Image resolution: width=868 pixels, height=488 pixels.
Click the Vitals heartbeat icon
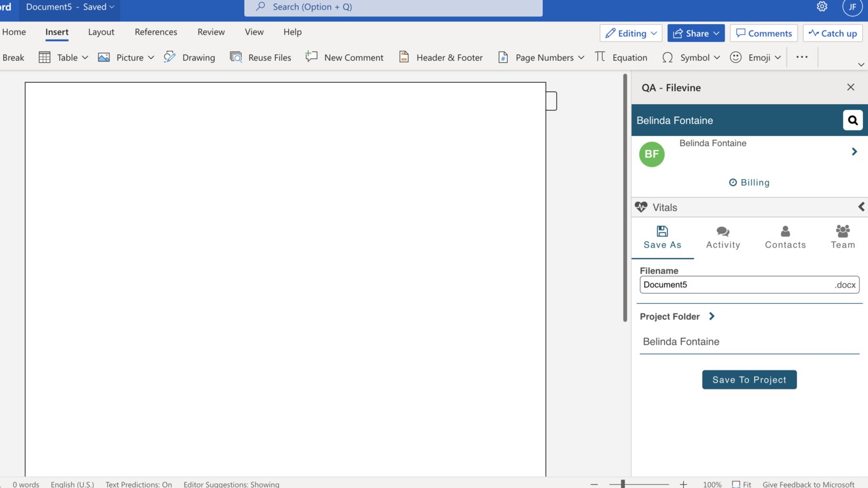point(641,207)
